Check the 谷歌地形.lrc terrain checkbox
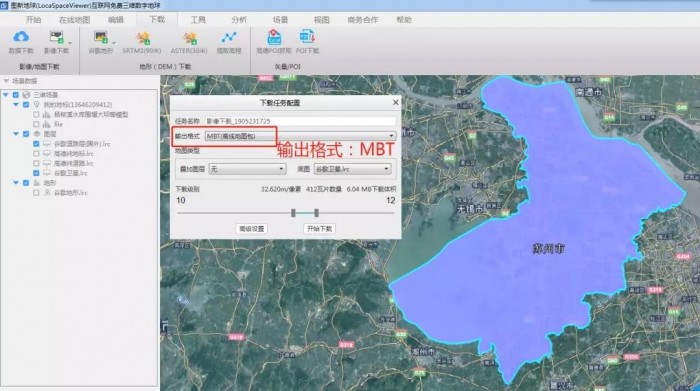The image size is (700, 391). coord(36,192)
